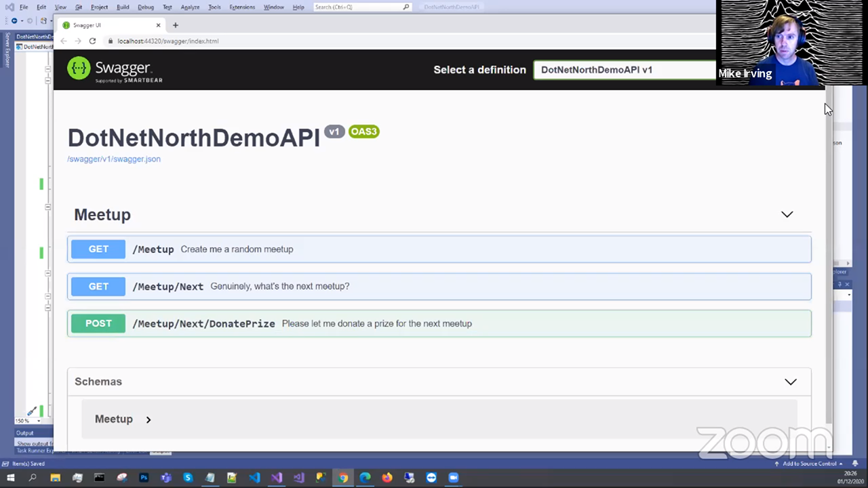
Task: Close the Swagger UI browser tab
Action: [x=158, y=25]
